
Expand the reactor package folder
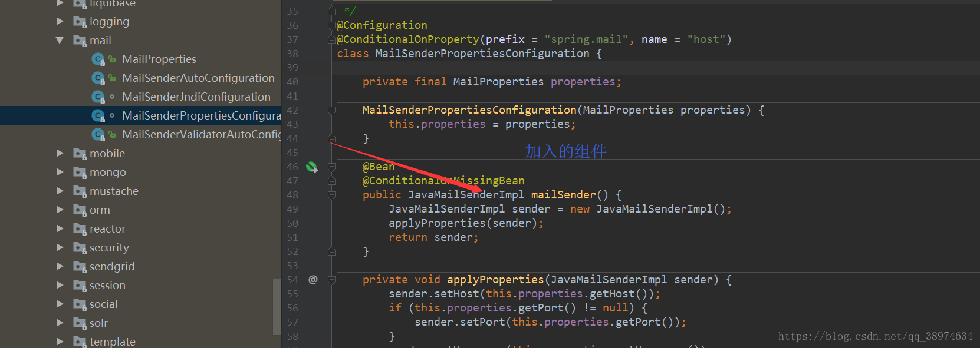tap(60, 228)
